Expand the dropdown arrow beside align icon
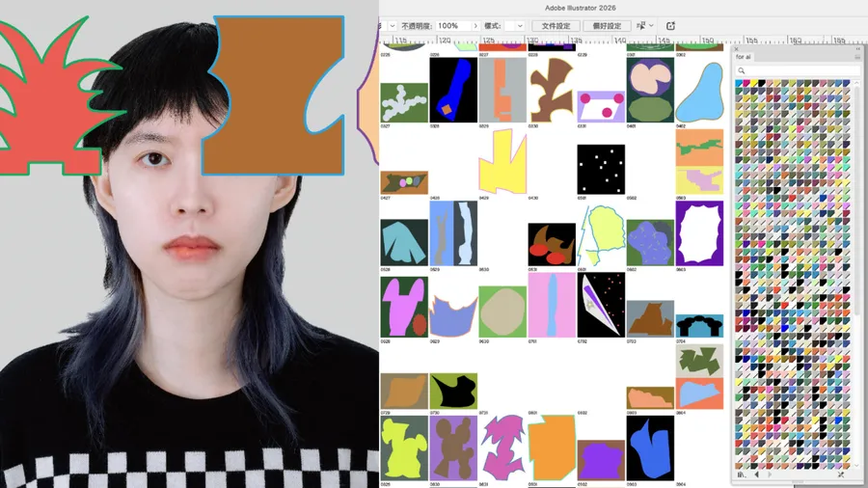Screen dimensions: 868x488 point(652,25)
